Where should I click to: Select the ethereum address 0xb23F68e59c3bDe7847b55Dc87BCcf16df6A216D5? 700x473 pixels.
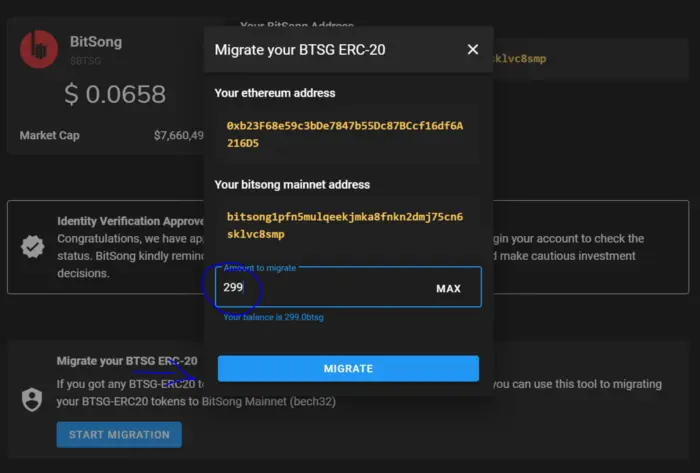coord(345,134)
